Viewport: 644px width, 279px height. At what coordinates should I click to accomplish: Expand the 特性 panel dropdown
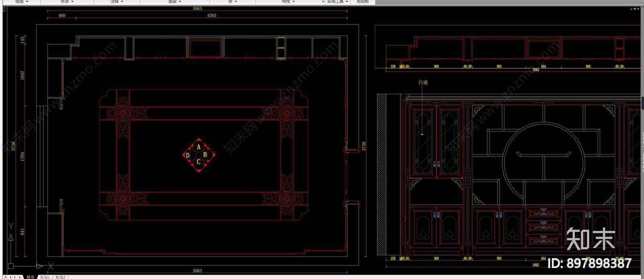288,2
